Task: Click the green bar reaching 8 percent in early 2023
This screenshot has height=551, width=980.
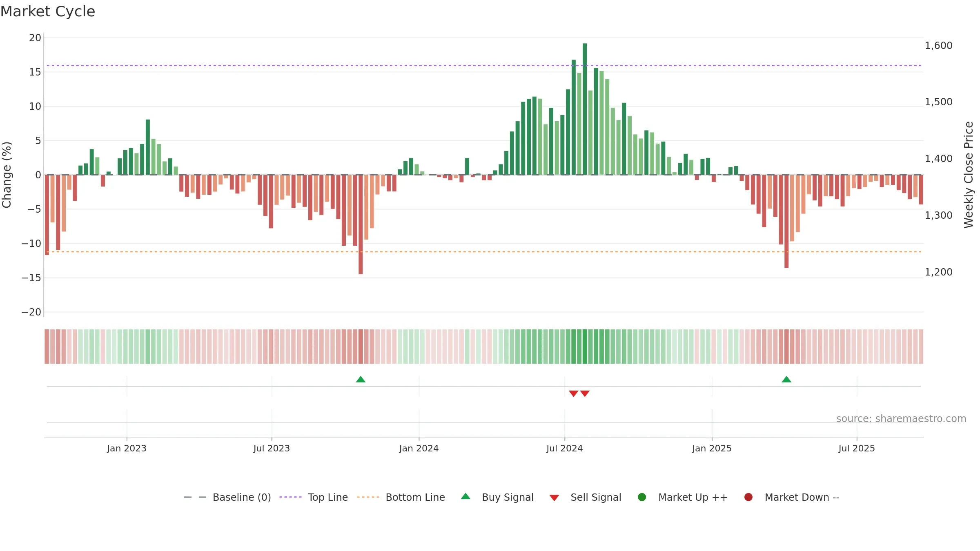Action: click(x=148, y=147)
